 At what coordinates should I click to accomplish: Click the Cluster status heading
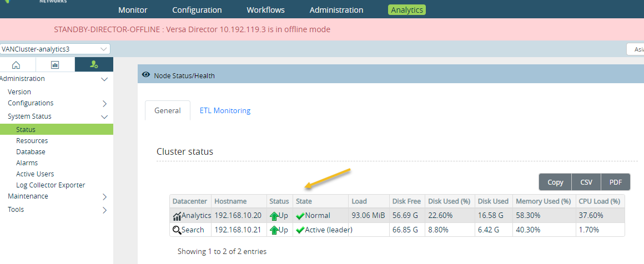coord(185,151)
